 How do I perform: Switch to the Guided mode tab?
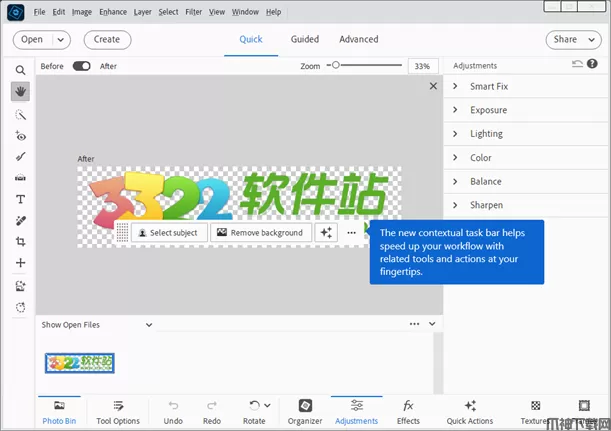(x=305, y=39)
